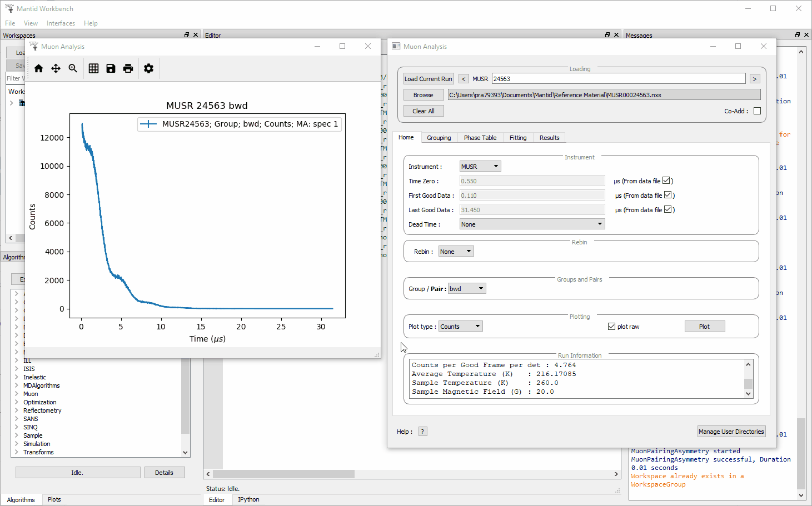Enable the Co-Add checkbox
This screenshot has width=812, height=506.
(x=757, y=111)
